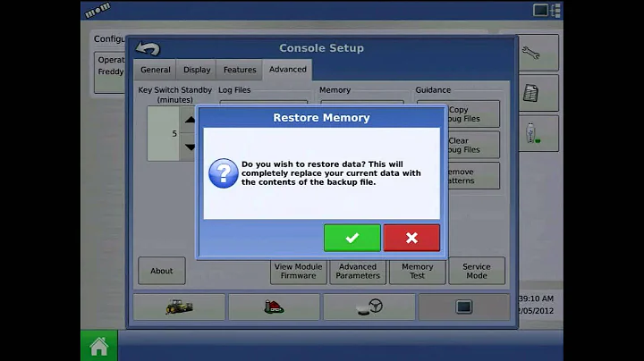
Task: Click the Clear Debug Files button
Action: tap(473, 145)
